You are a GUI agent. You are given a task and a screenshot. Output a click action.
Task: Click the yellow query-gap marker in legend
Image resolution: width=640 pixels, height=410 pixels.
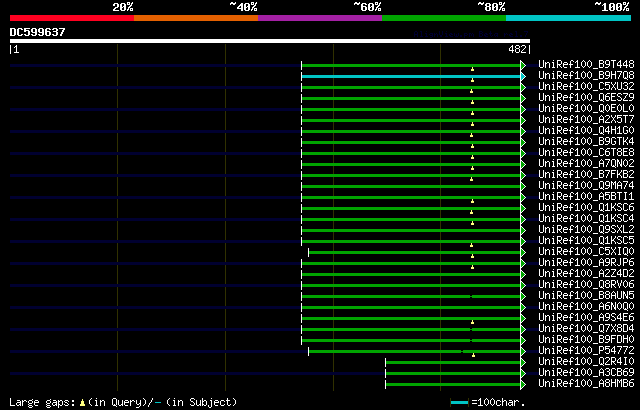[x=82, y=403]
